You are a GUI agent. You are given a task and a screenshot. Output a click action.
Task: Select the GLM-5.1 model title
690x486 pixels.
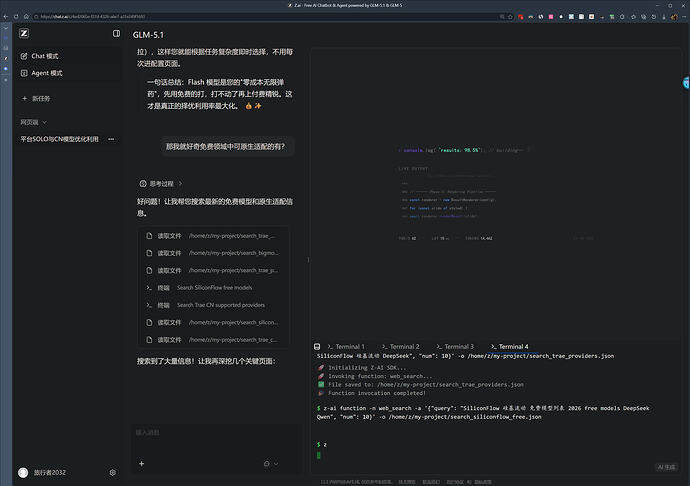tap(148, 35)
